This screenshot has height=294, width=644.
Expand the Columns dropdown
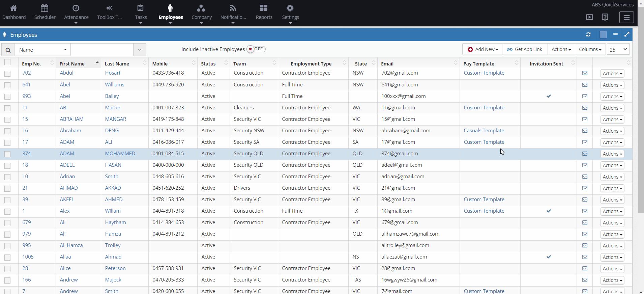click(x=590, y=49)
